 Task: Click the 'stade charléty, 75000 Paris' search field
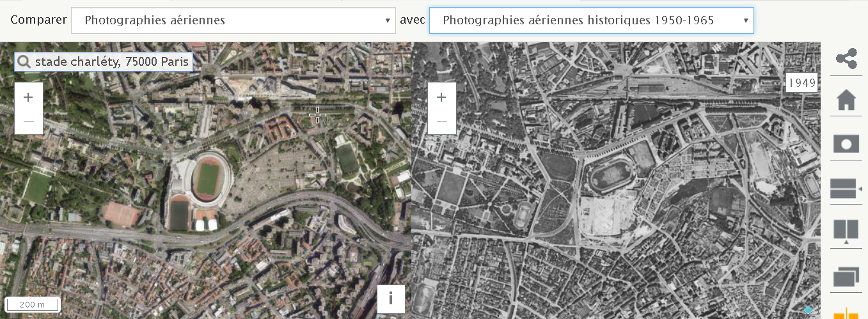click(111, 62)
